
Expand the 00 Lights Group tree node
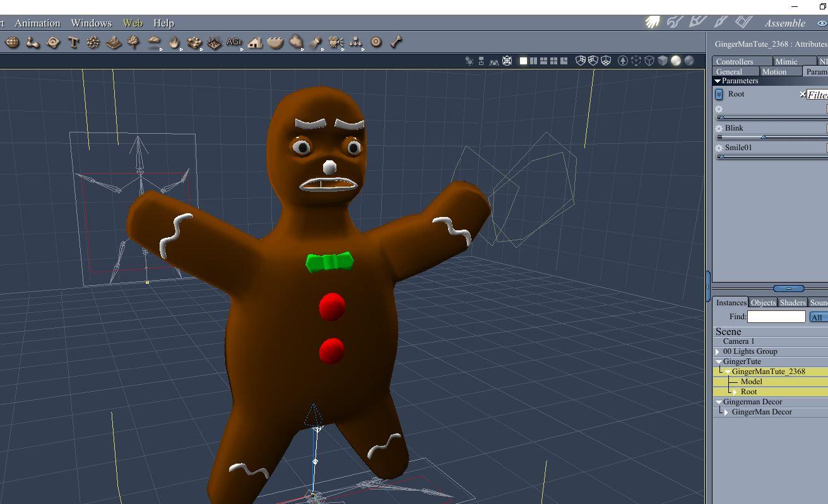pyautogui.click(x=718, y=351)
